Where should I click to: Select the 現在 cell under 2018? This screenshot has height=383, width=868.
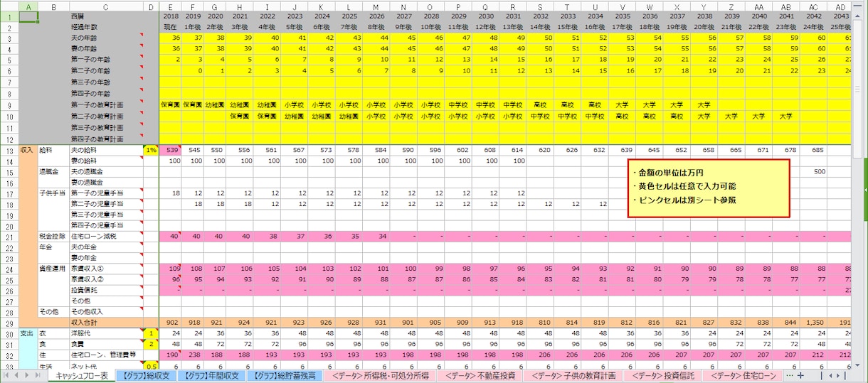pyautogui.click(x=170, y=26)
